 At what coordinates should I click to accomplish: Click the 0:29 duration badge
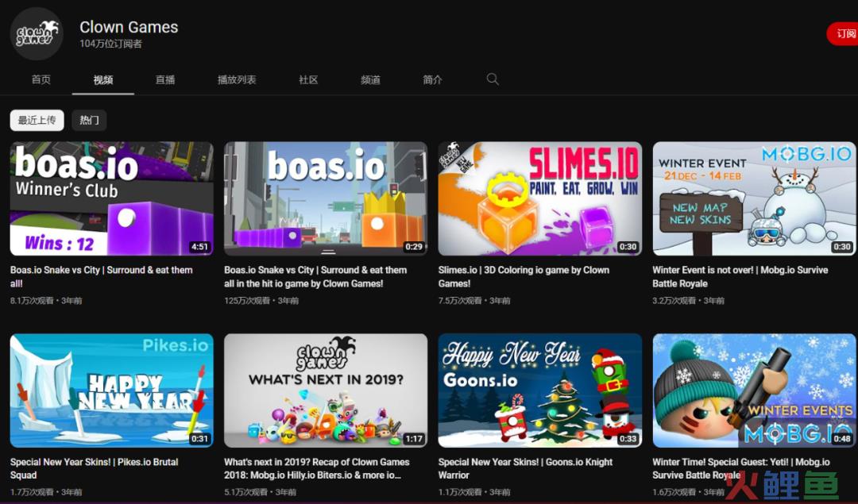[x=414, y=247]
